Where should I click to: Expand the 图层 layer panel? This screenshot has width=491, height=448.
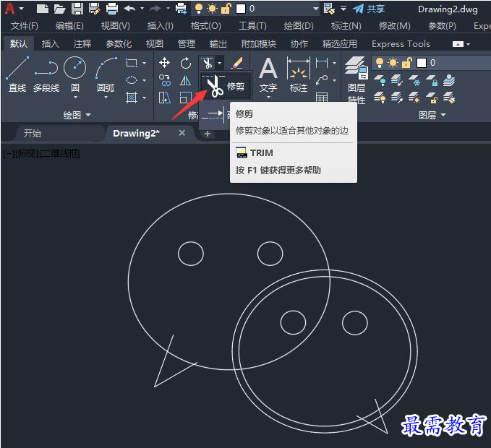432,115
